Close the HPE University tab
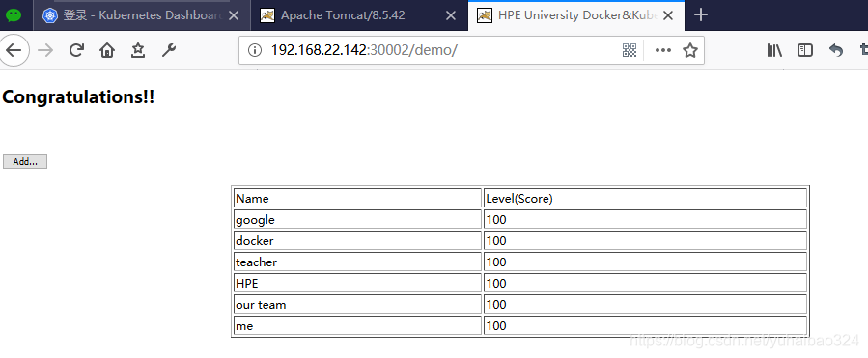 (668, 15)
